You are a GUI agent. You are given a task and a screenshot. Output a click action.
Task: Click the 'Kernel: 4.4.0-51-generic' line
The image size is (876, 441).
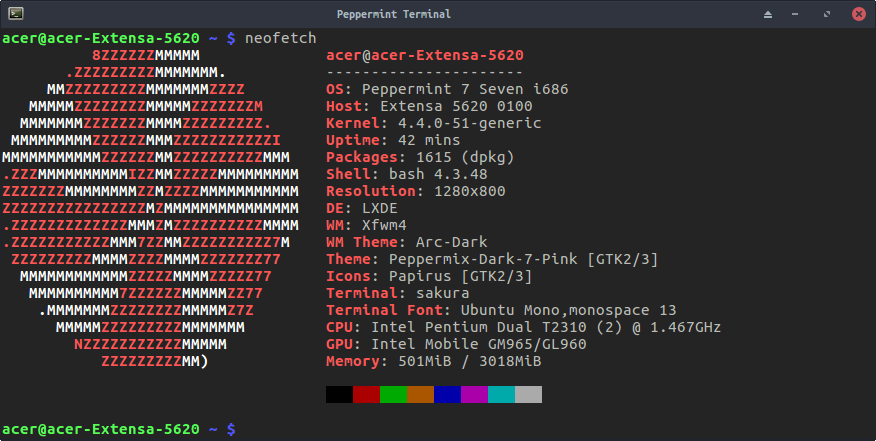point(434,123)
